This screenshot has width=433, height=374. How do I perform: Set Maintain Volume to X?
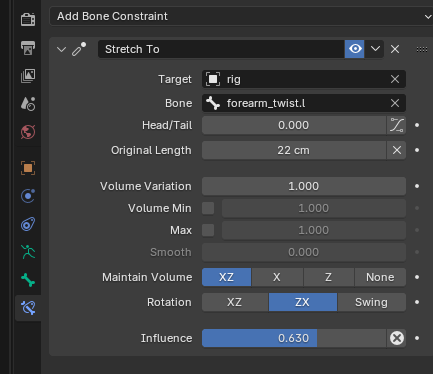277,277
